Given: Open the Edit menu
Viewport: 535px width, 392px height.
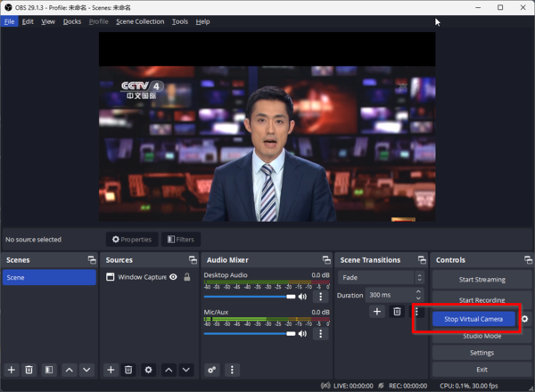Looking at the screenshot, I should [28, 21].
